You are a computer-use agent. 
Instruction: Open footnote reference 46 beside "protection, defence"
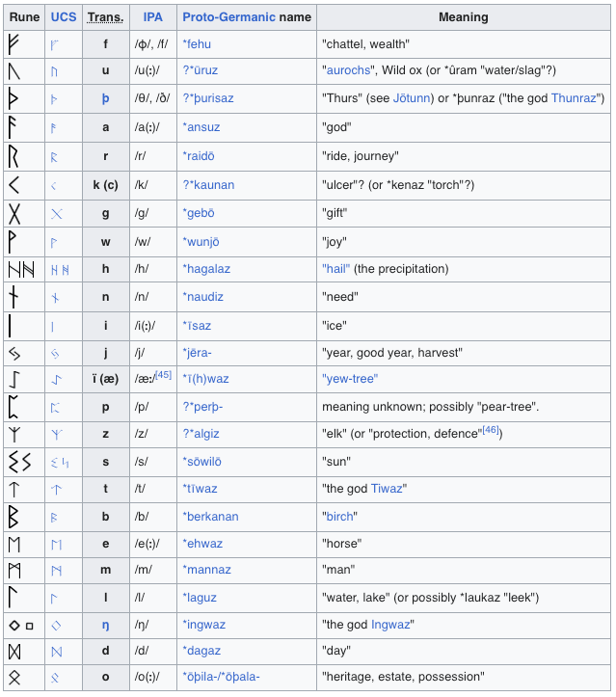tap(490, 430)
